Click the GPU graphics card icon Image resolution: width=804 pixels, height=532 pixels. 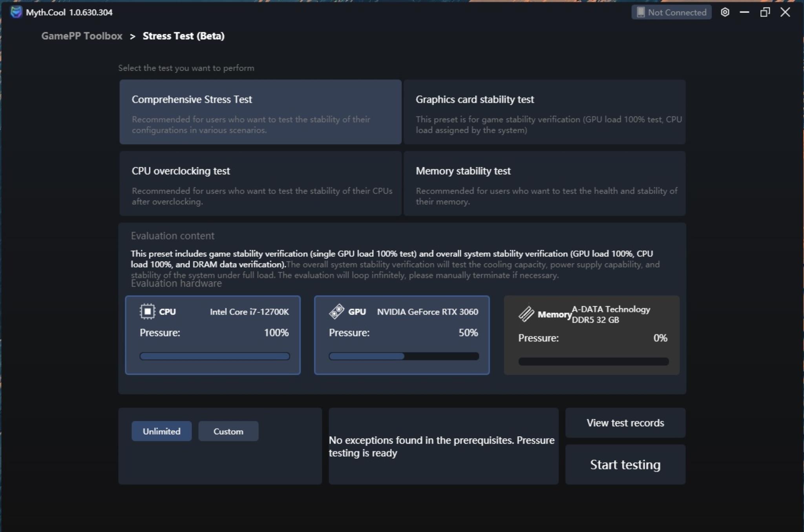pos(336,311)
